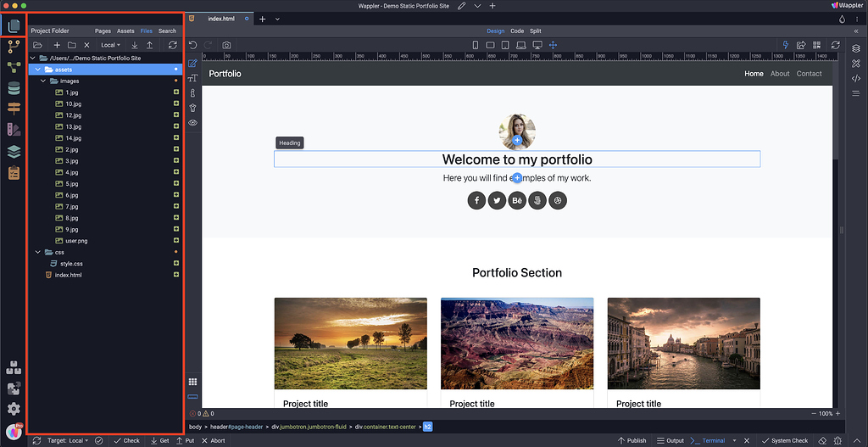
Task: Refresh the project files tree
Action: click(x=173, y=46)
